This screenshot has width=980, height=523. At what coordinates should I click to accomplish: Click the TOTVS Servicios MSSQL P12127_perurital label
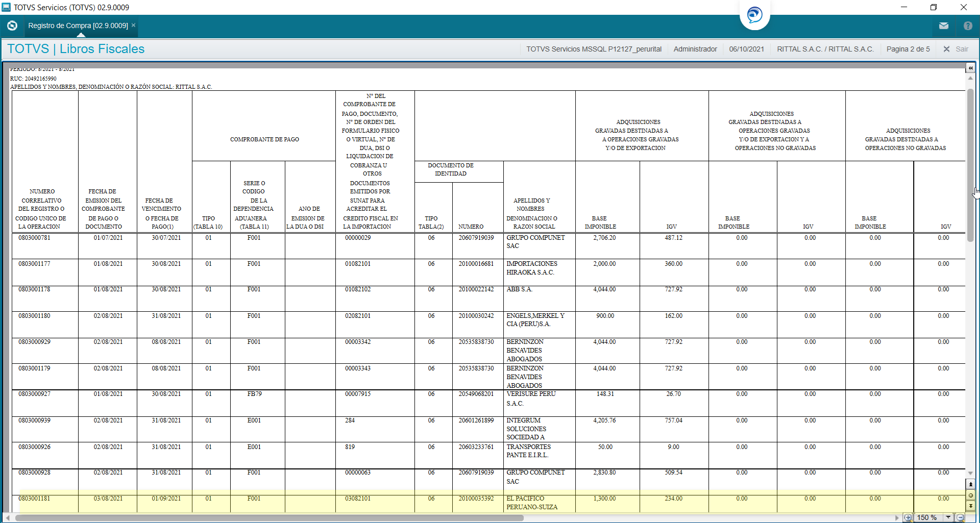pos(594,49)
